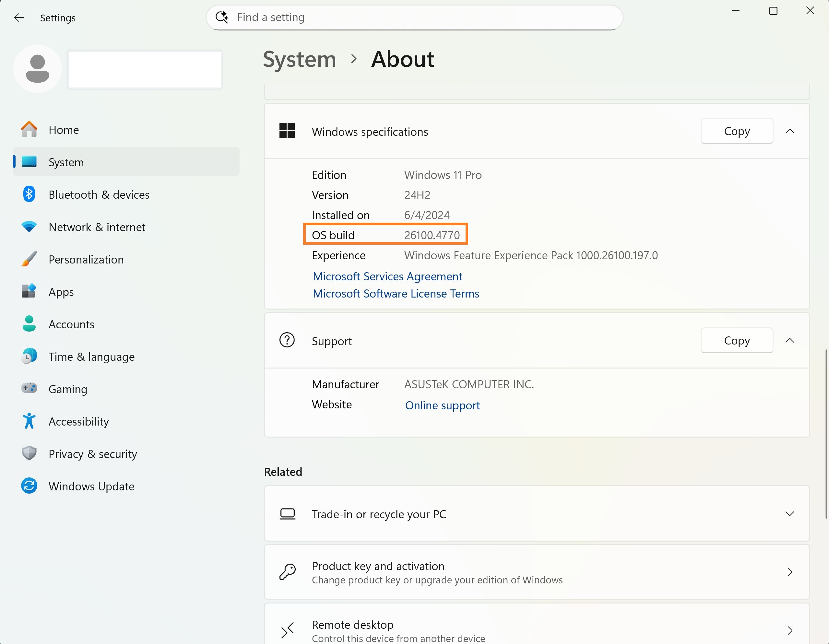The height and width of the screenshot is (644, 829).
Task: Click the search icon in Find a setting
Action: click(x=222, y=17)
